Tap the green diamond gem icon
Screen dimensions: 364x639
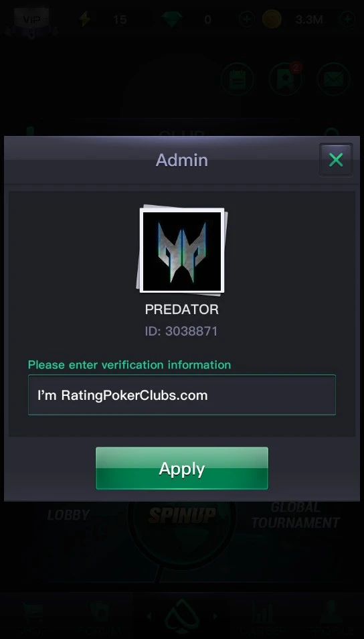pos(172,19)
